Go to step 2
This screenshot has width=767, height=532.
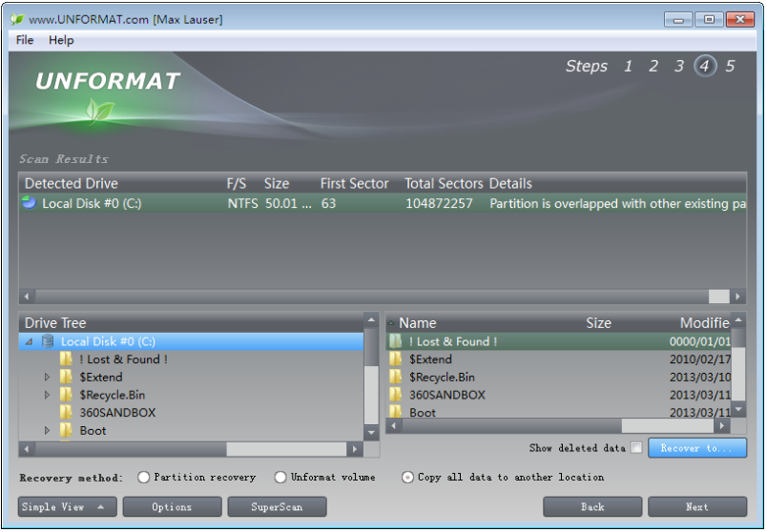point(653,66)
